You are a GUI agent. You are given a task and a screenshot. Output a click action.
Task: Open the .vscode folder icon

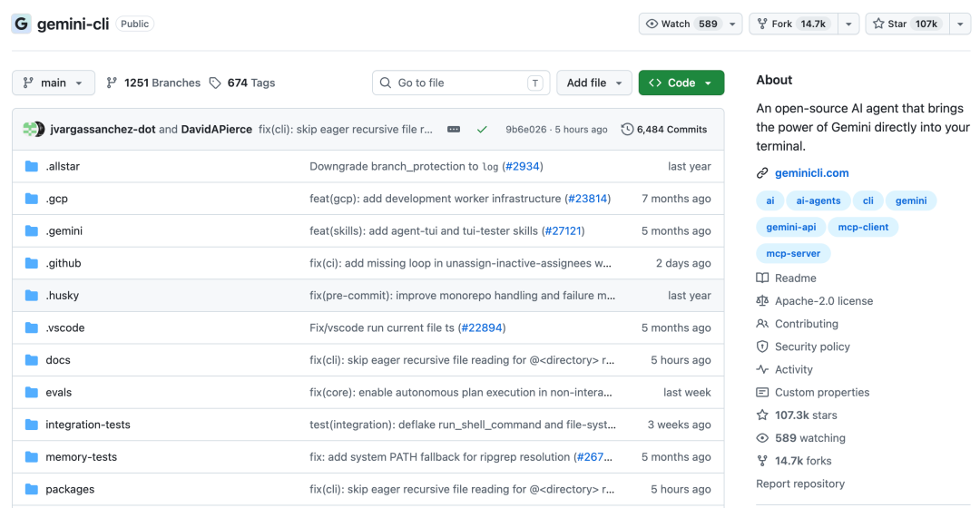point(31,327)
